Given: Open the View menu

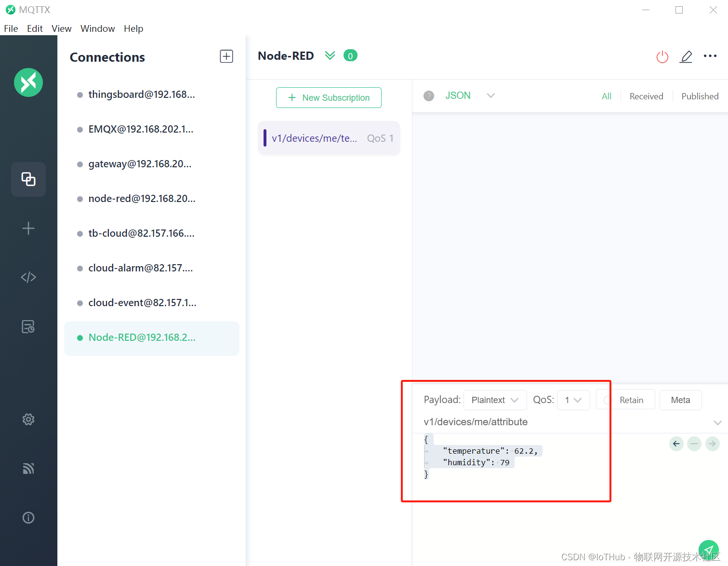Looking at the screenshot, I should click(62, 28).
